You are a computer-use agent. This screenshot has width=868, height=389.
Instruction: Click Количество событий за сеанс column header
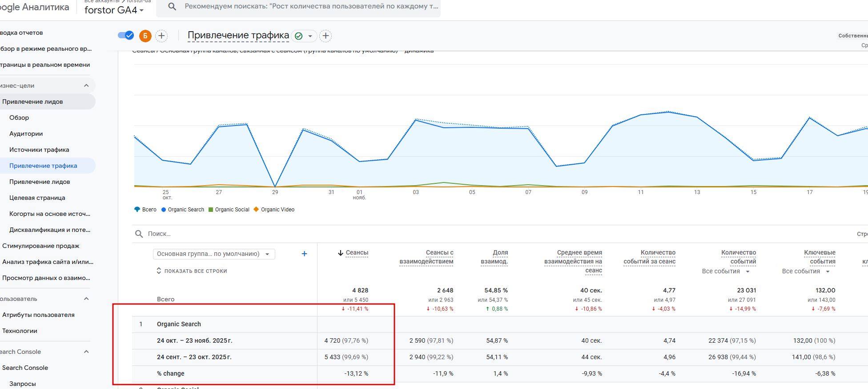[x=650, y=257]
